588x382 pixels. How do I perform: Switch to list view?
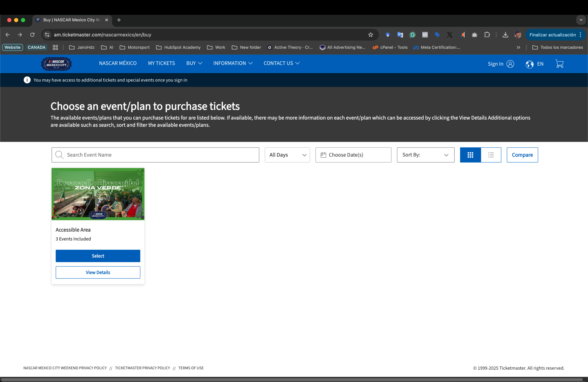(x=491, y=155)
